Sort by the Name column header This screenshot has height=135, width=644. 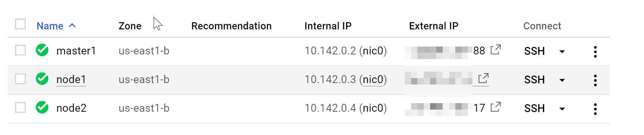tap(50, 26)
